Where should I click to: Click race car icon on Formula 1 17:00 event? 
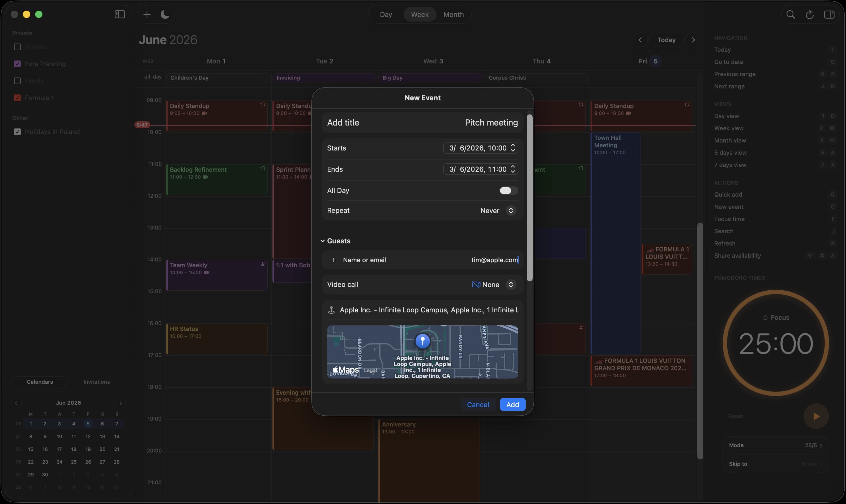coord(599,361)
